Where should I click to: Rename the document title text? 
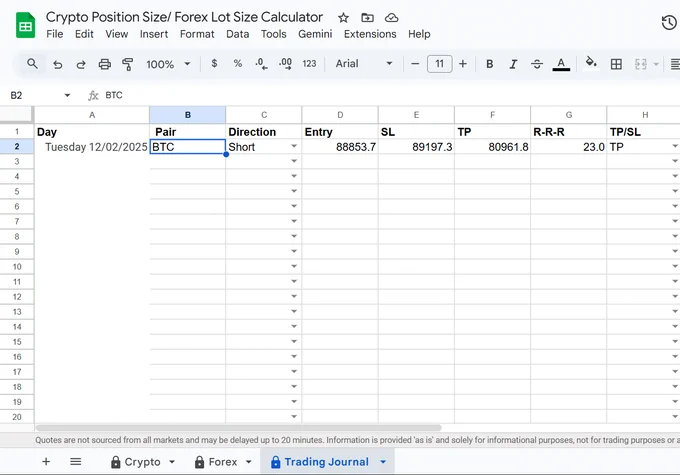coord(184,17)
